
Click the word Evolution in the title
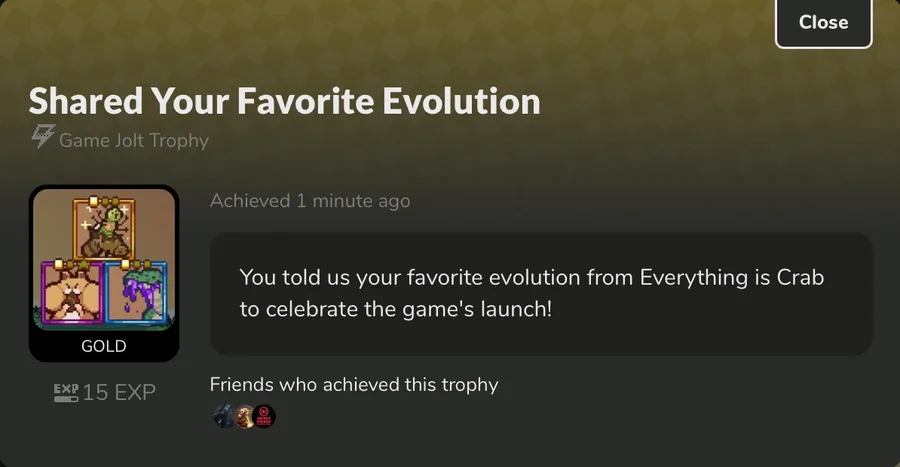pyautogui.click(x=461, y=101)
